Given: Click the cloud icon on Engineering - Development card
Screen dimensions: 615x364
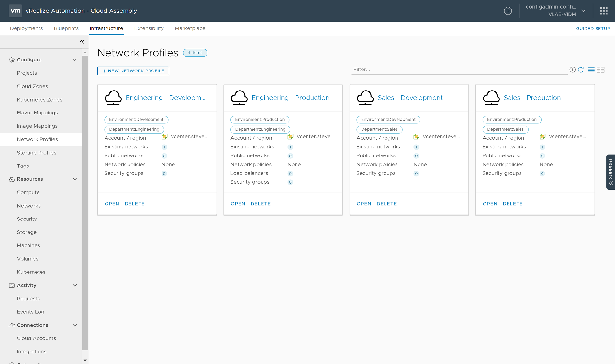Looking at the screenshot, I should pyautogui.click(x=113, y=98).
